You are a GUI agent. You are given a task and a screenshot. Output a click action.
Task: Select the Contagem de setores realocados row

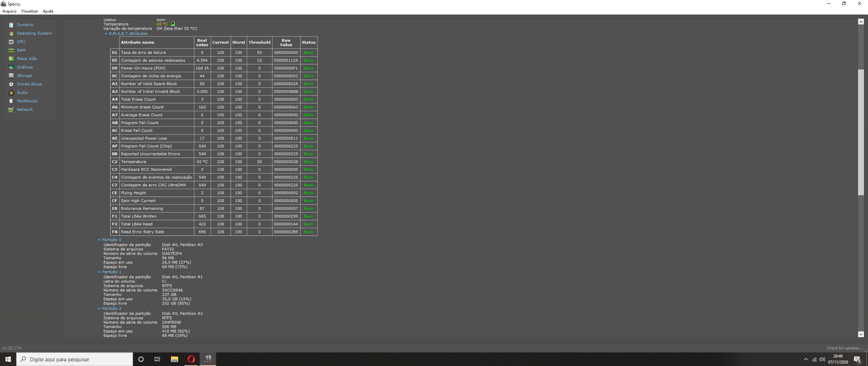(214, 61)
